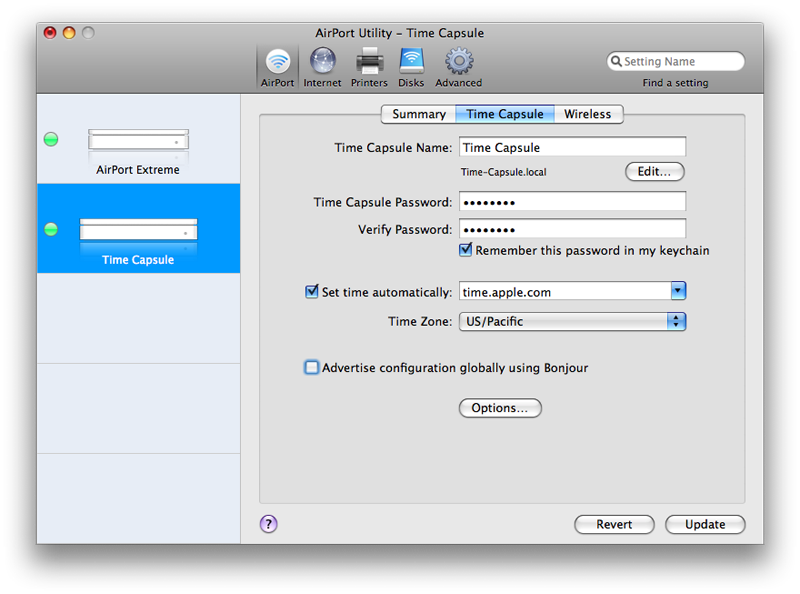Click the Revert button
The image size is (800, 594).
click(614, 524)
